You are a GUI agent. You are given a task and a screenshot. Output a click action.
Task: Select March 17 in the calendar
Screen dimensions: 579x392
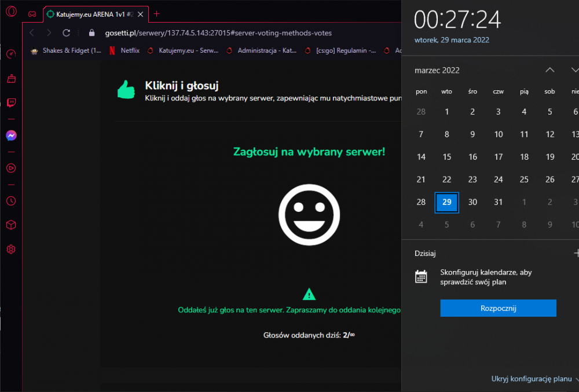pyautogui.click(x=498, y=157)
